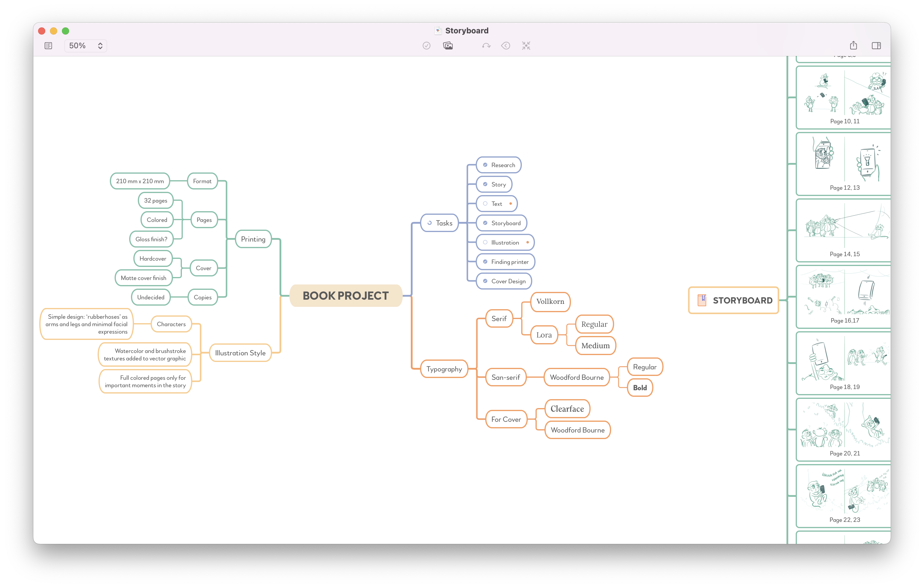Viewport: 924px width, 588px height.
Task: Select the Cover node under Printing
Action: point(203,268)
